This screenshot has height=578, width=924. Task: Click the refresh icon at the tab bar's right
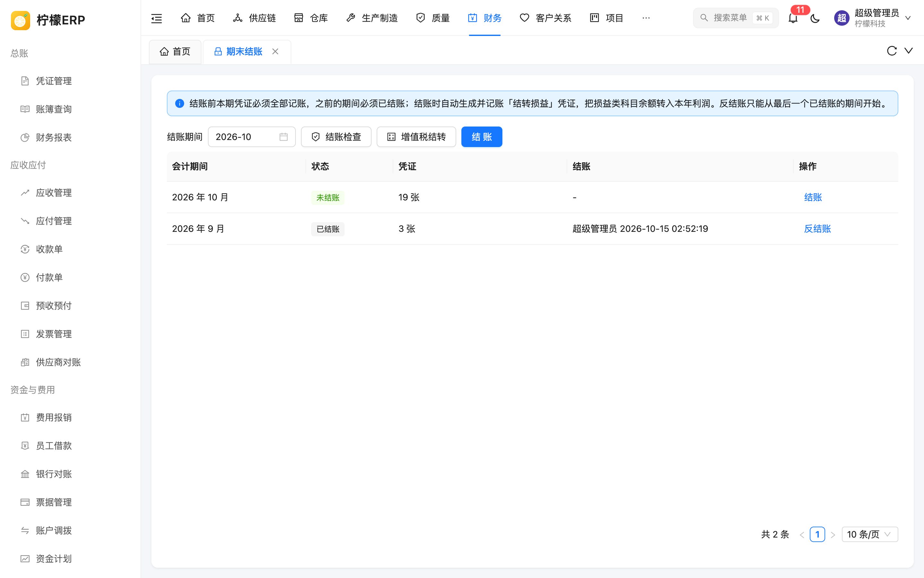(x=892, y=51)
